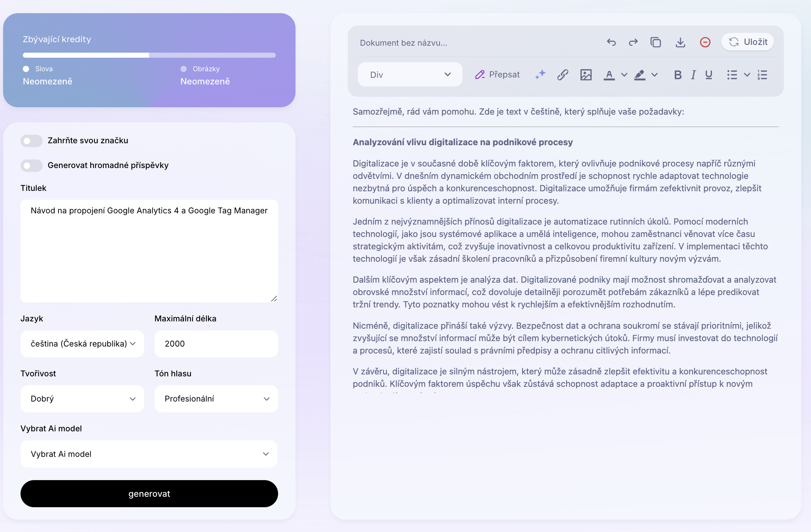Click the Slova Neomezené value
The height and width of the screenshot is (532, 811).
tap(48, 81)
